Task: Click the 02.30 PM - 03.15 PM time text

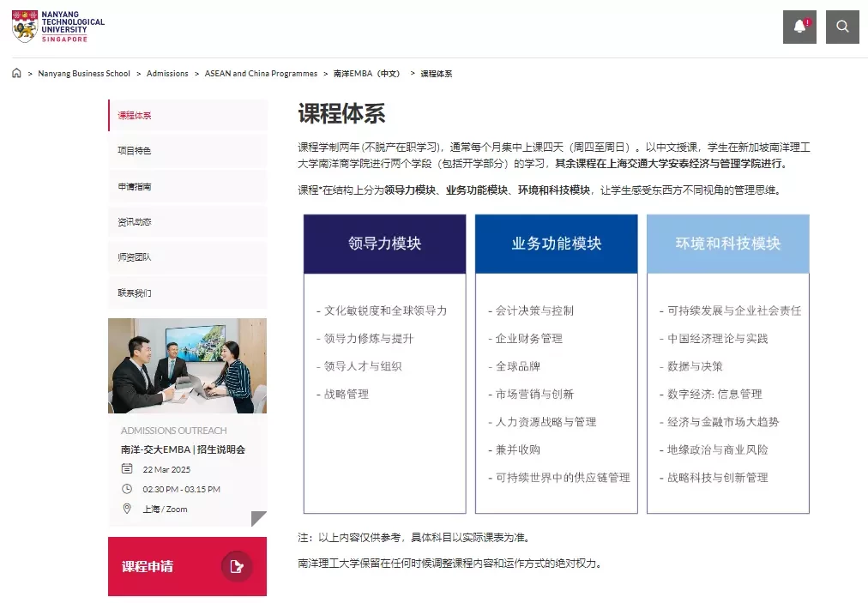Action: [x=182, y=490]
